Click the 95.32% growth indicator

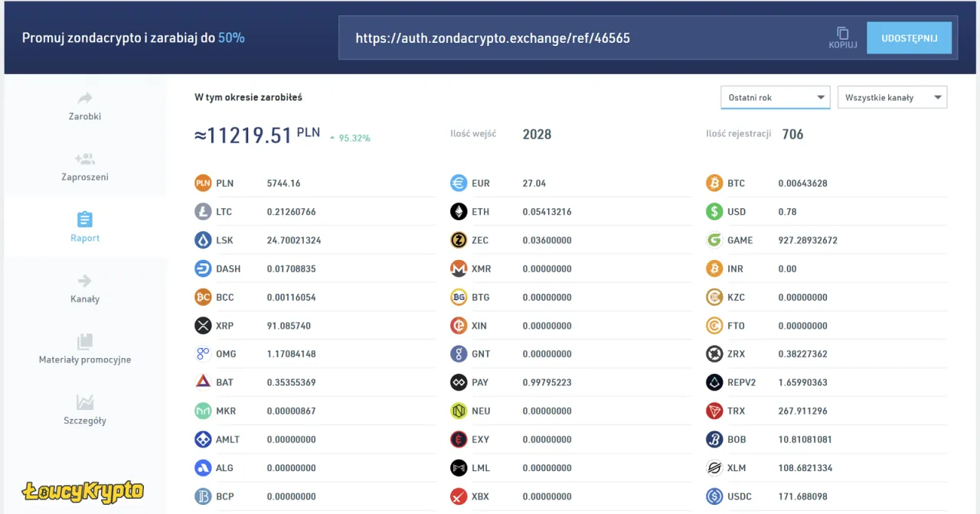tap(350, 138)
